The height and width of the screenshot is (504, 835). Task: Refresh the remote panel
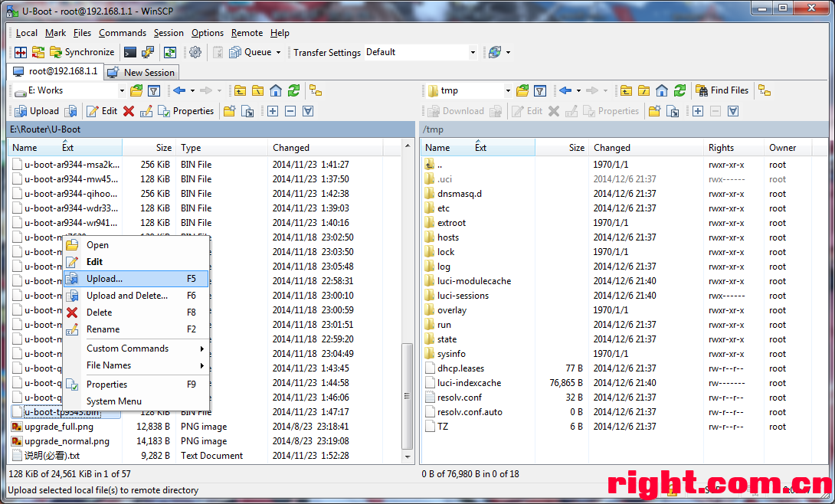click(x=679, y=91)
